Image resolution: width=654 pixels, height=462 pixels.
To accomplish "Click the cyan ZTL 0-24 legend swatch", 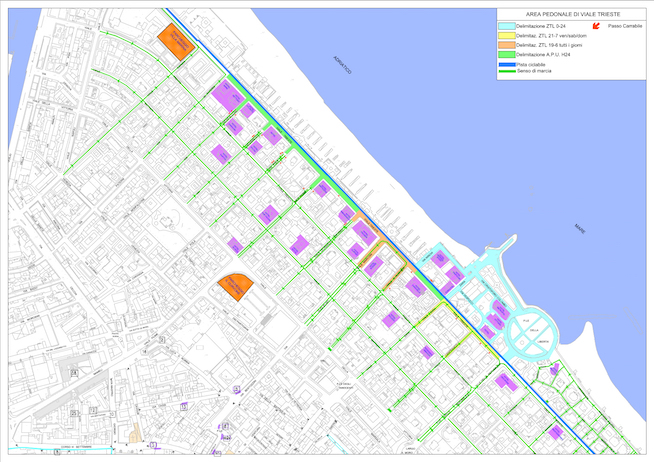I will (505, 27).
